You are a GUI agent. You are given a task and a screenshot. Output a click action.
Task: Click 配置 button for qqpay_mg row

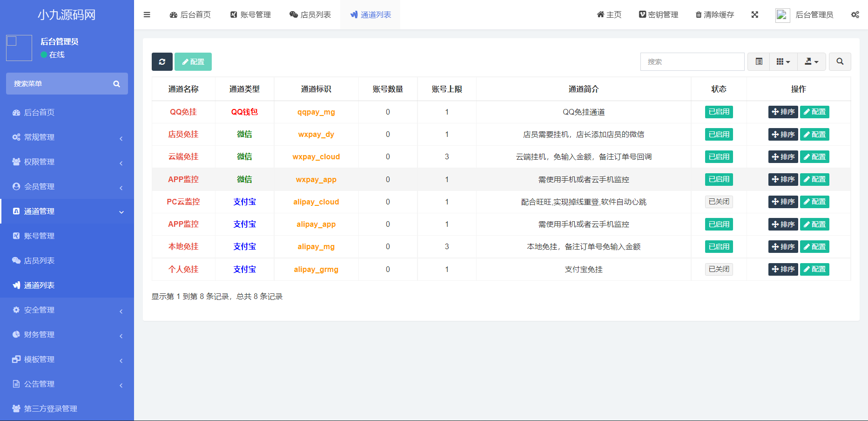coord(814,112)
